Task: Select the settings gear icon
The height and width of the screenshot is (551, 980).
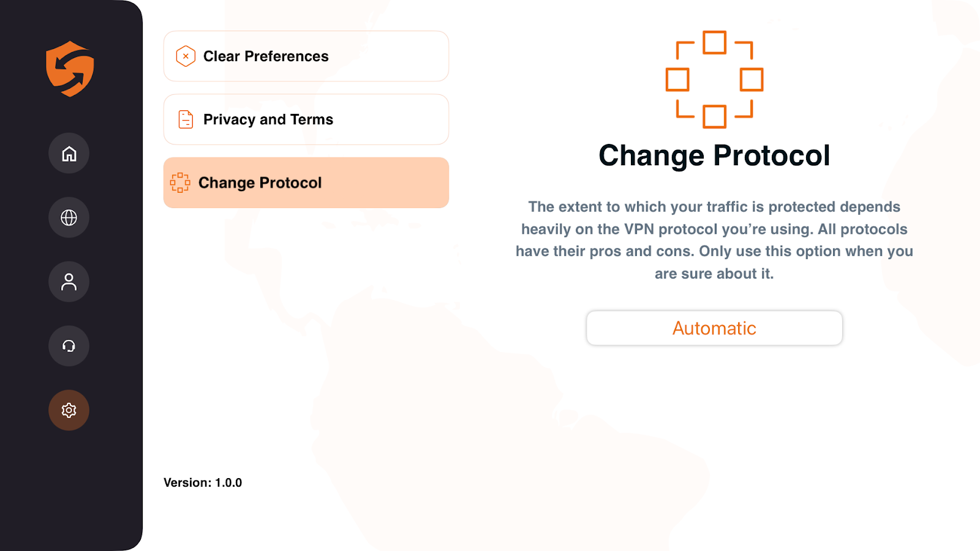Action: tap(69, 410)
